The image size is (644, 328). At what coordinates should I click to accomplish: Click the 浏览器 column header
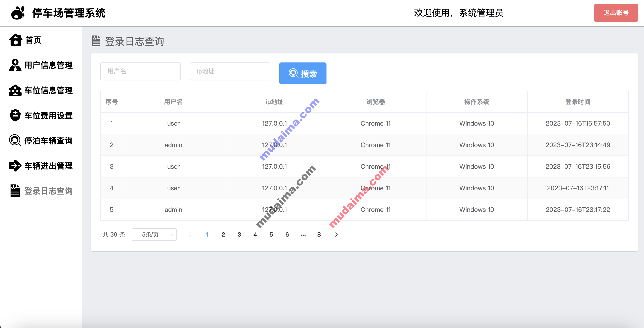(375, 102)
